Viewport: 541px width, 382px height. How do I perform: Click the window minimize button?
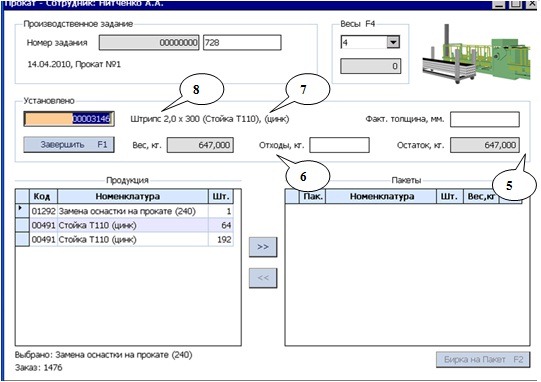499,4
